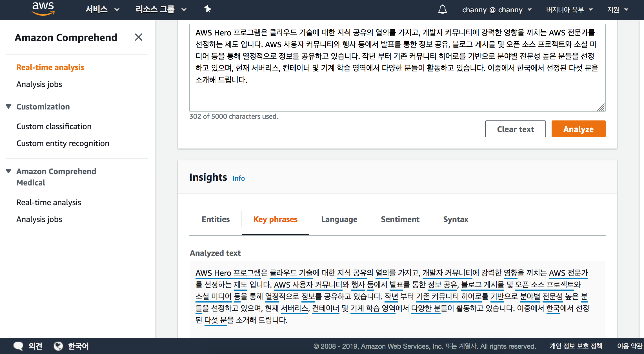Open the 리소스 그룹 dropdown
644x354 pixels.
coord(161,10)
